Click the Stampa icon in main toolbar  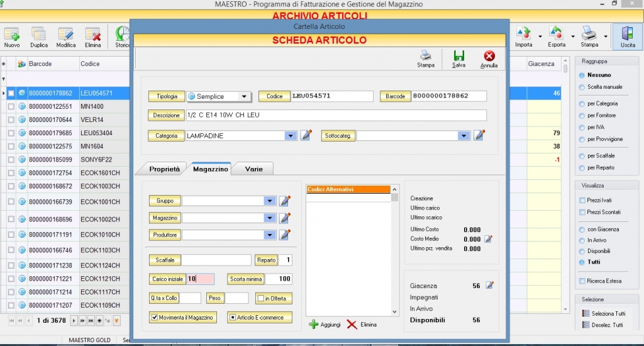point(589,33)
